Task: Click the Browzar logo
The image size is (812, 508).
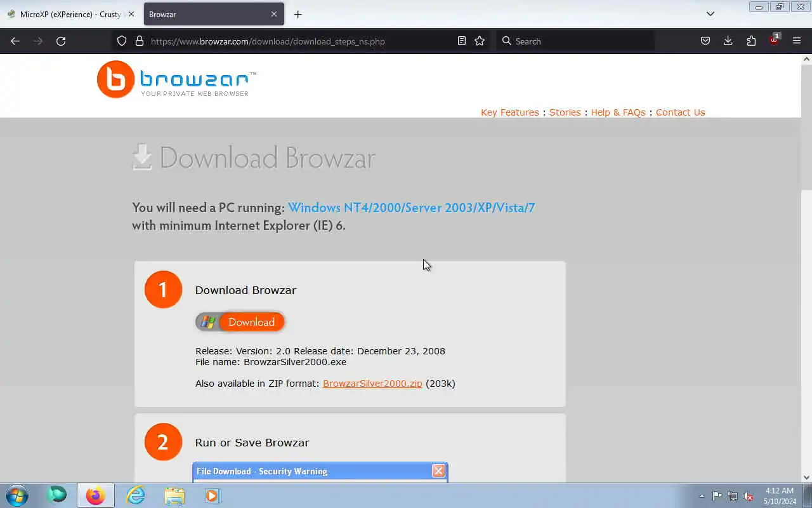Action: pos(176,79)
